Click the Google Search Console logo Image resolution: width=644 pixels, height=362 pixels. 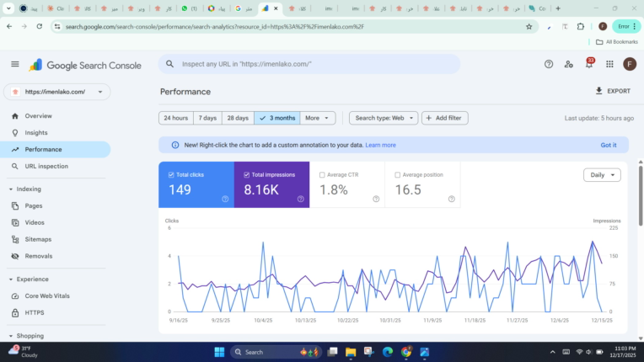pyautogui.click(x=85, y=65)
